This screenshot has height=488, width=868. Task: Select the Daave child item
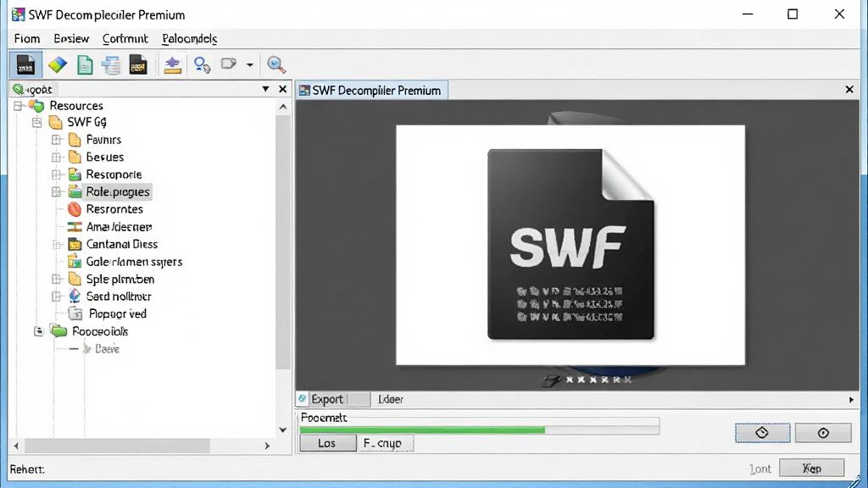107,348
